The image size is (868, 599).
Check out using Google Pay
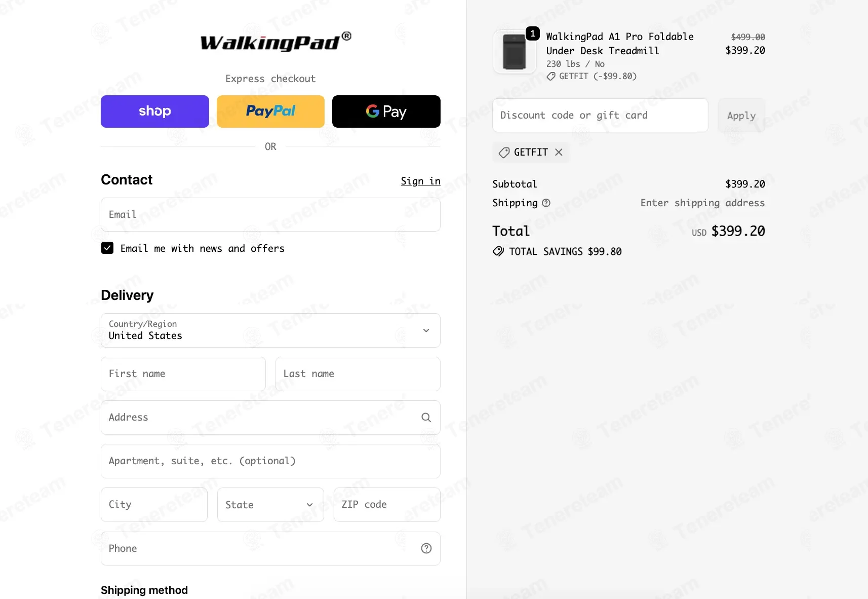[386, 111]
